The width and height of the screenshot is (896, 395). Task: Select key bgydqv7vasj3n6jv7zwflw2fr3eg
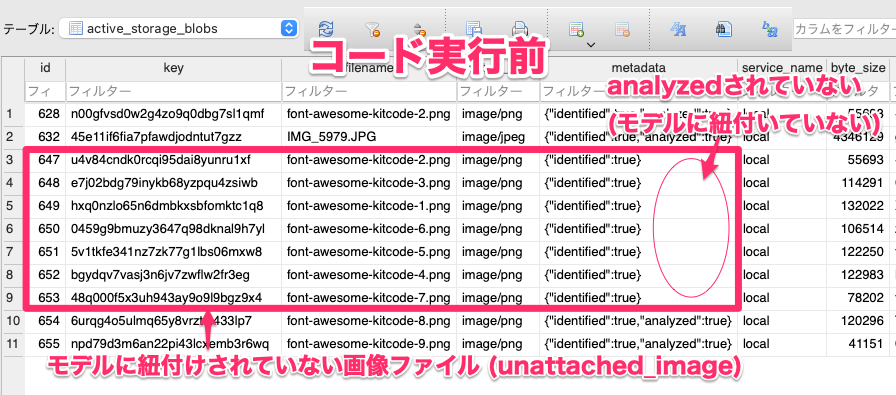(174, 275)
